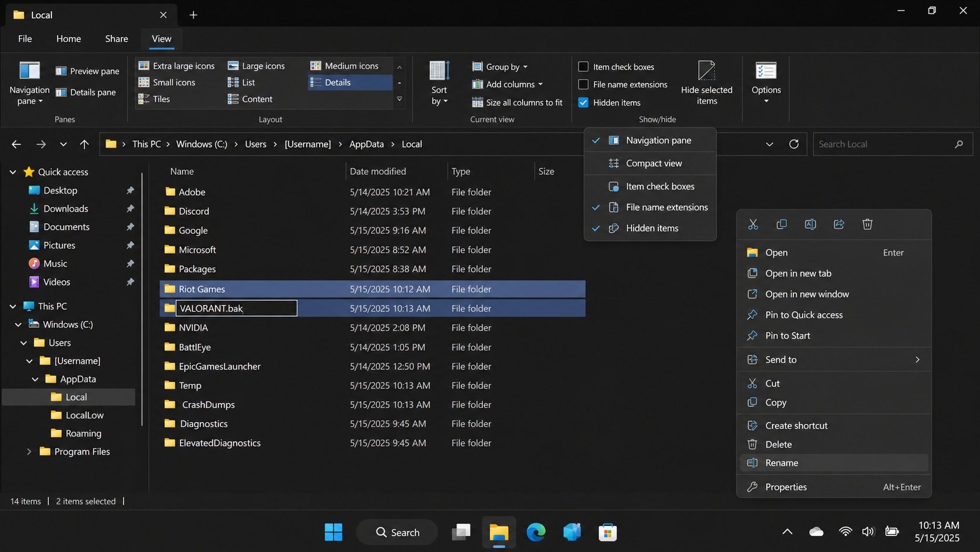Open Task View on the taskbar
Image resolution: width=980 pixels, height=552 pixels.
pos(461,532)
